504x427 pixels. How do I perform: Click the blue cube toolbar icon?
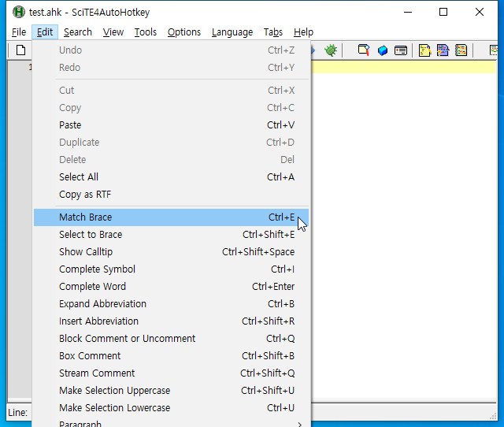[x=383, y=50]
